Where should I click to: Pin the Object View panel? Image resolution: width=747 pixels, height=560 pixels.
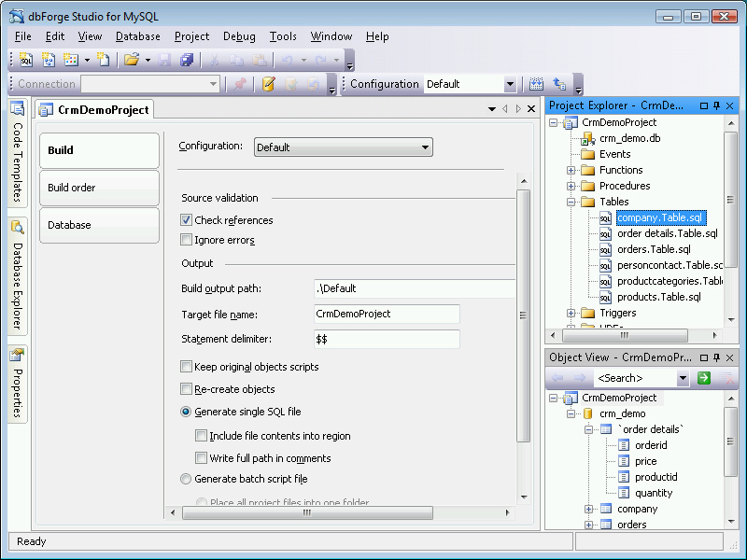click(x=716, y=357)
